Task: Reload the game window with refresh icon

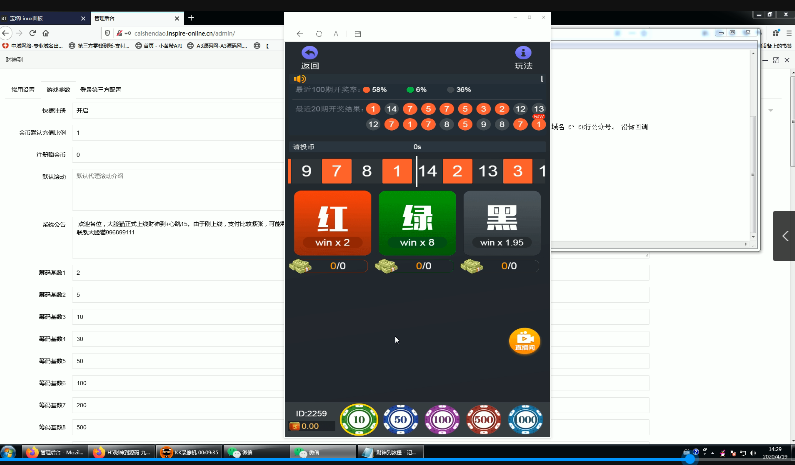Action: coord(319,34)
